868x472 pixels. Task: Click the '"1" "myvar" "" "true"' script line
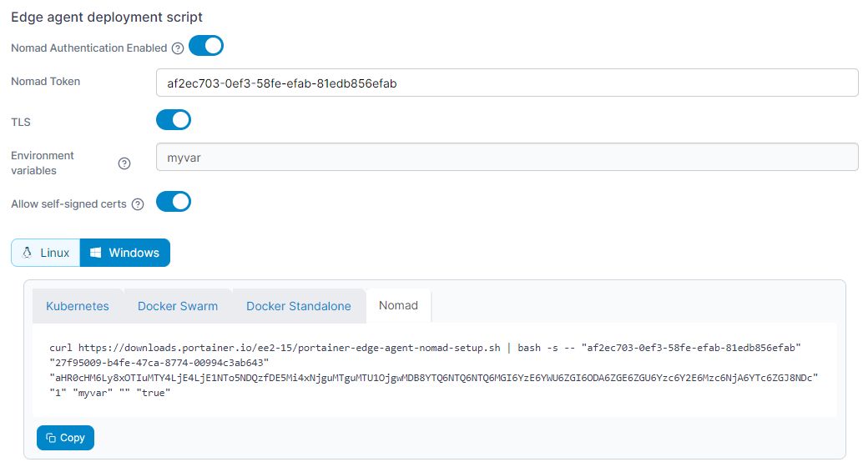point(109,393)
